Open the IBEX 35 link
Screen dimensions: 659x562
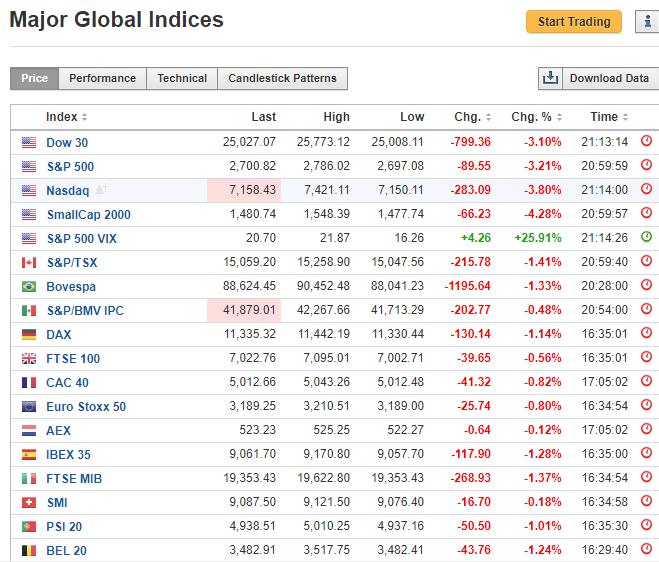point(68,454)
